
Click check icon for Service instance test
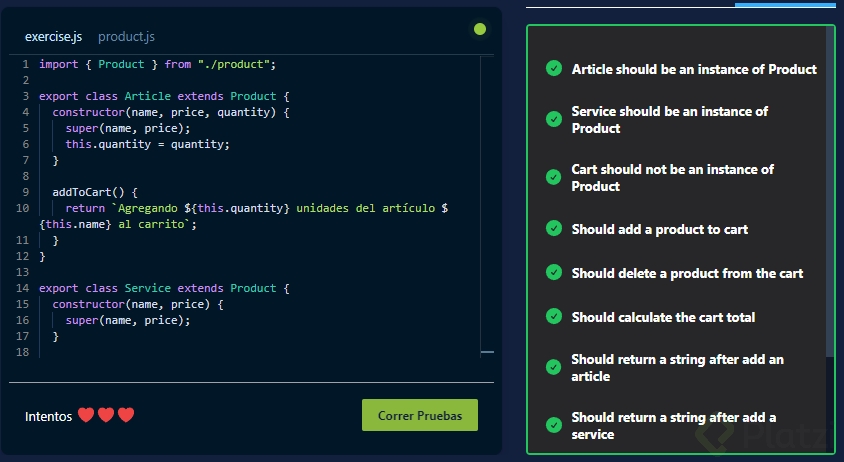(x=554, y=119)
